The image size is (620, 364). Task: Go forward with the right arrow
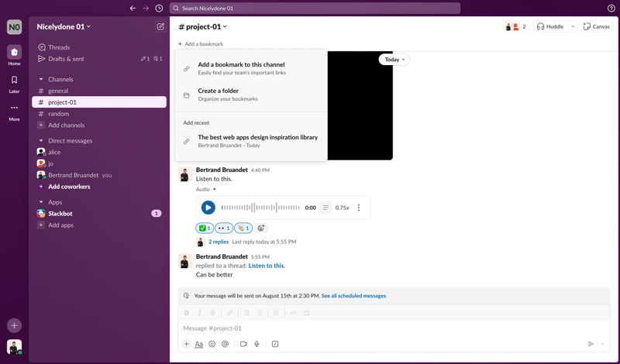(x=146, y=9)
